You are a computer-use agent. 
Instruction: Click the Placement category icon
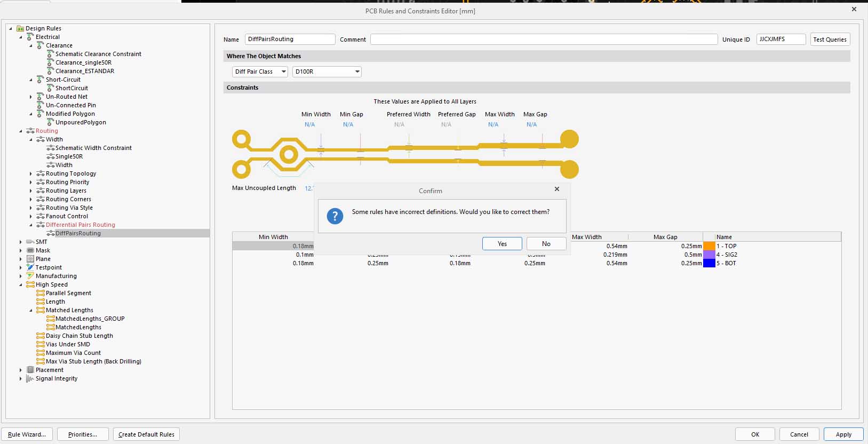pos(30,370)
